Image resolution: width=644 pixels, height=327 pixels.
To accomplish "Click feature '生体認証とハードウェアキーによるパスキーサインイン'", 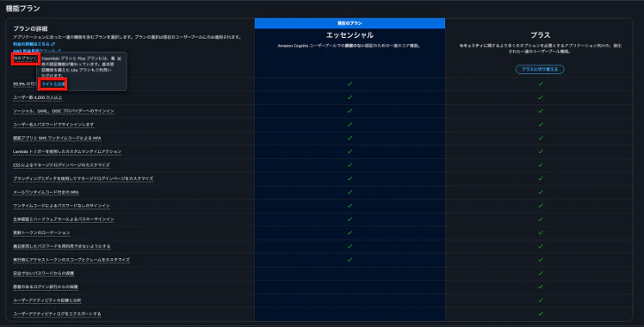I will click(64, 219).
